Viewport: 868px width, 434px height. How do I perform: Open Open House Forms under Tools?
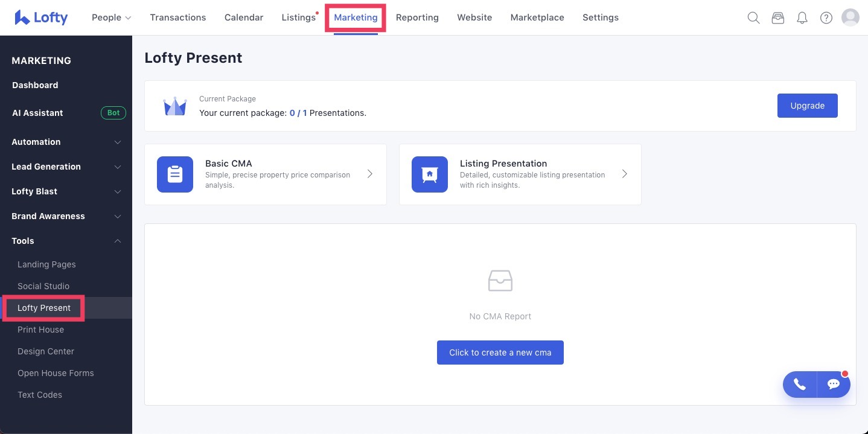[56, 373]
